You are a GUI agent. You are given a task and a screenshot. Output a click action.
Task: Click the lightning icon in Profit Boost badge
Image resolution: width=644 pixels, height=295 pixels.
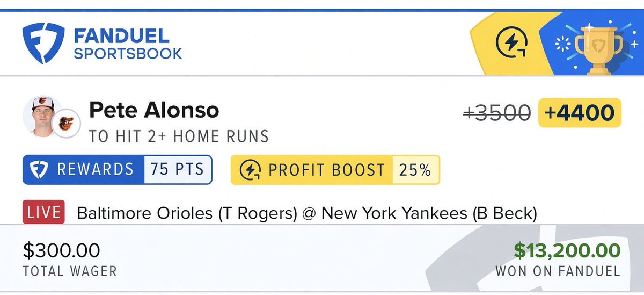250,170
